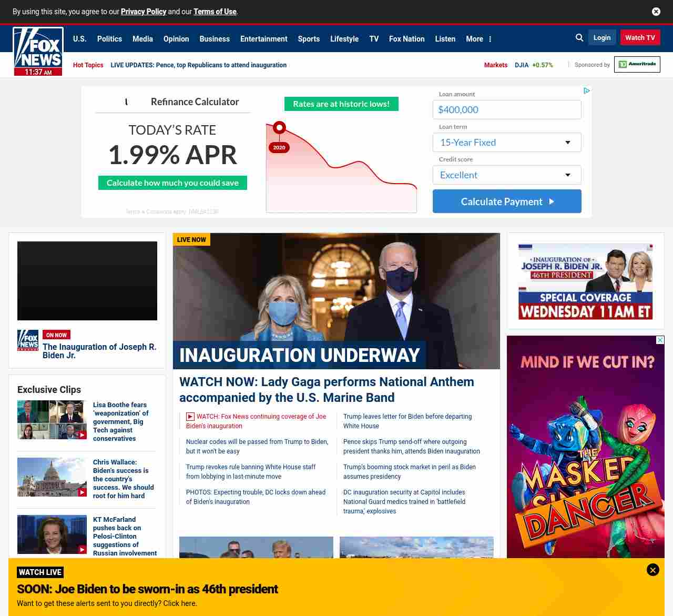Image resolution: width=673 pixels, height=616 pixels.
Task: Open the Politics section
Action: tap(109, 39)
